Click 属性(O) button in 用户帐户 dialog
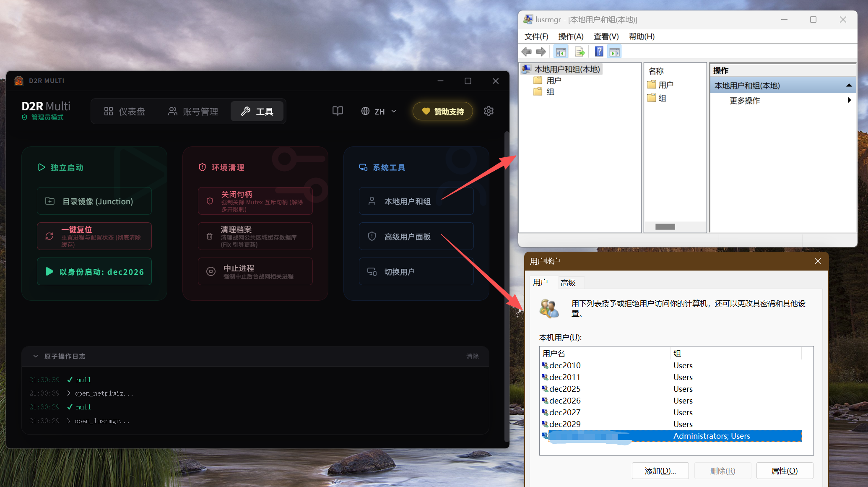This screenshot has height=487, width=868. coord(785,471)
